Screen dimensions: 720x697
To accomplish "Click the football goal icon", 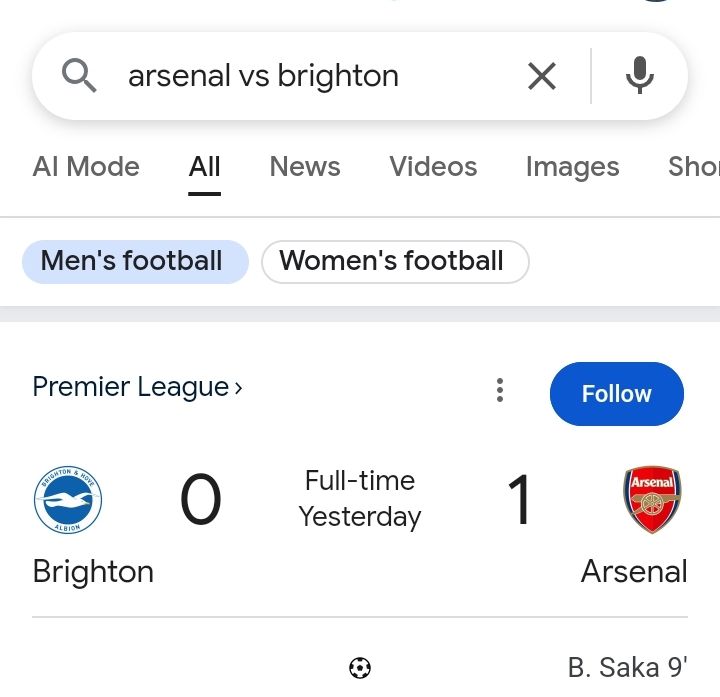I will tap(360, 668).
